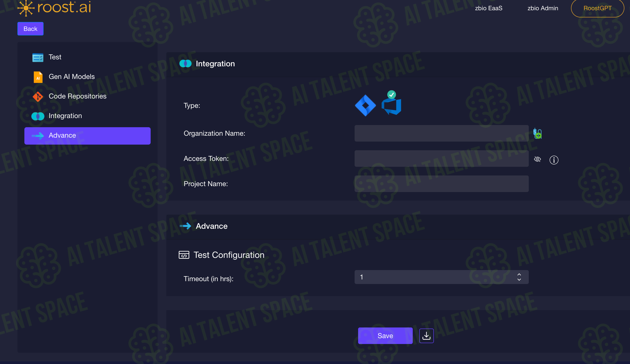Click the Timeout (in hrs) label
This screenshot has width=630, height=364.
(x=209, y=279)
